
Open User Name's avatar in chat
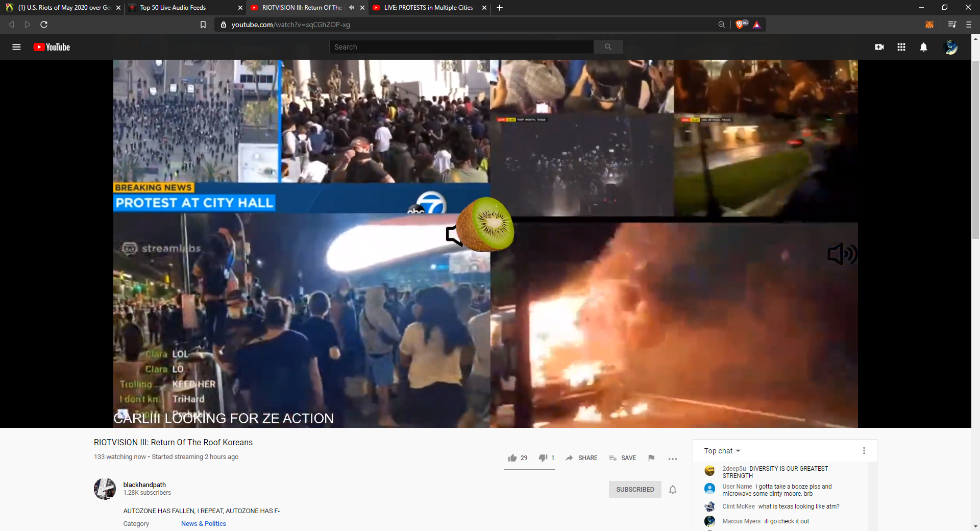(709, 489)
